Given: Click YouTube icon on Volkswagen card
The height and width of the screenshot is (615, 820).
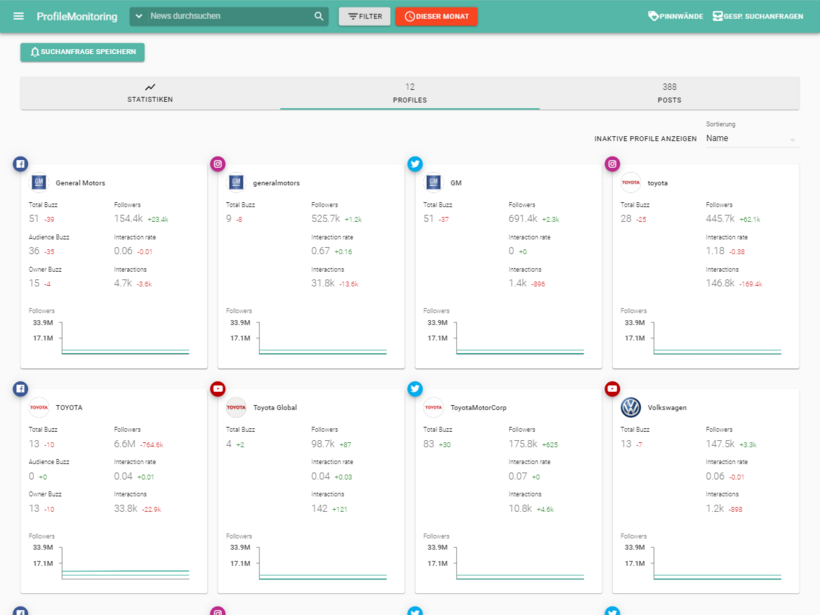Looking at the screenshot, I should click(x=612, y=389).
